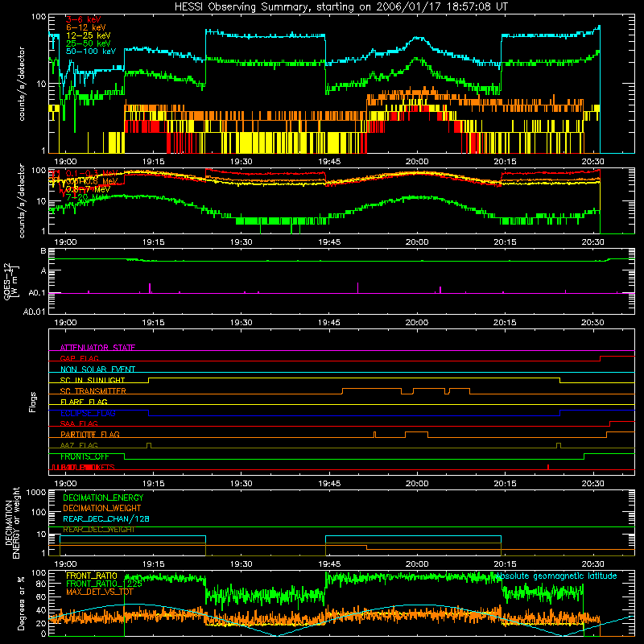Click the SC_IN_SUNLIGHT flag label
Image resolution: width=644 pixels, height=644 pixels.
coord(93,380)
